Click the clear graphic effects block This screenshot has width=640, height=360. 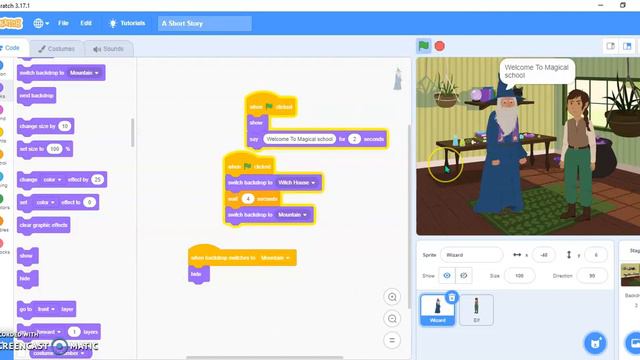click(x=43, y=225)
